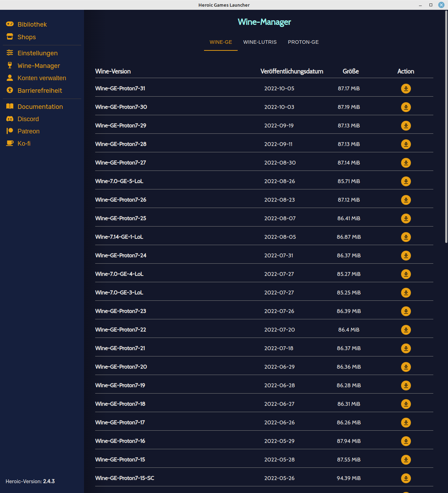Screen dimensions: 448x493
Task: Download Wine-GE-Proton7-20
Action: pos(406,367)
